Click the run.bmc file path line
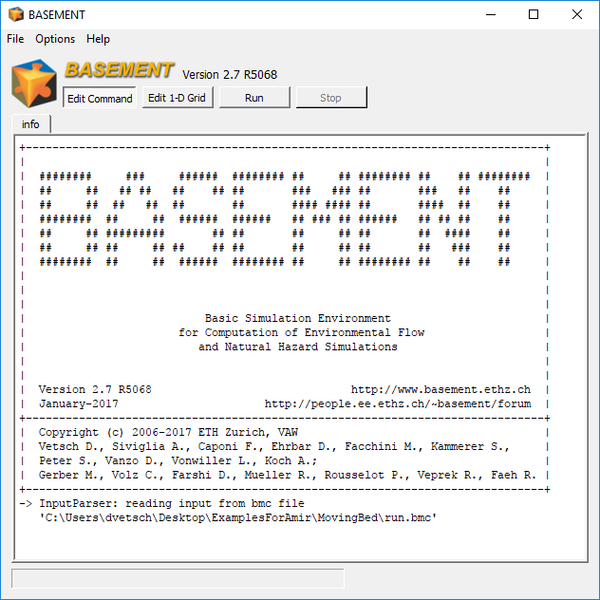This screenshot has width=600, height=600. [x=238, y=518]
